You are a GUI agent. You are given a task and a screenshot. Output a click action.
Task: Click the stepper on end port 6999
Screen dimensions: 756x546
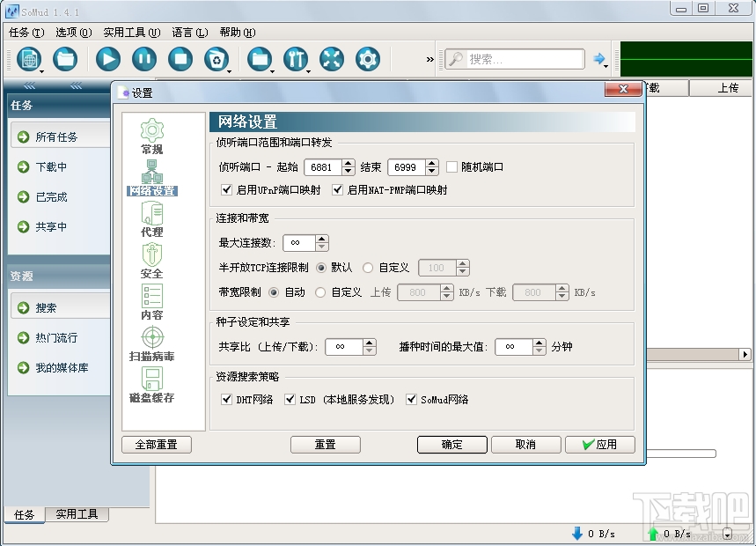pyautogui.click(x=432, y=167)
